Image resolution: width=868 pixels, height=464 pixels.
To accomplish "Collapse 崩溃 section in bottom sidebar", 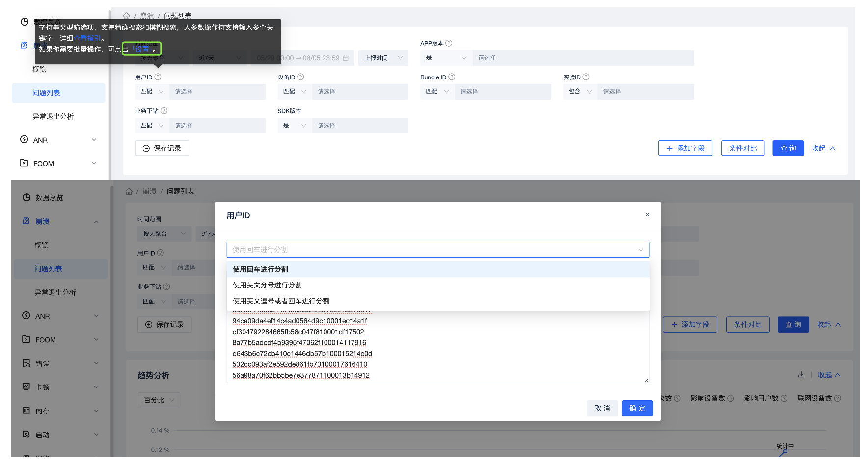I will pyautogui.click(x=96, y=222).
